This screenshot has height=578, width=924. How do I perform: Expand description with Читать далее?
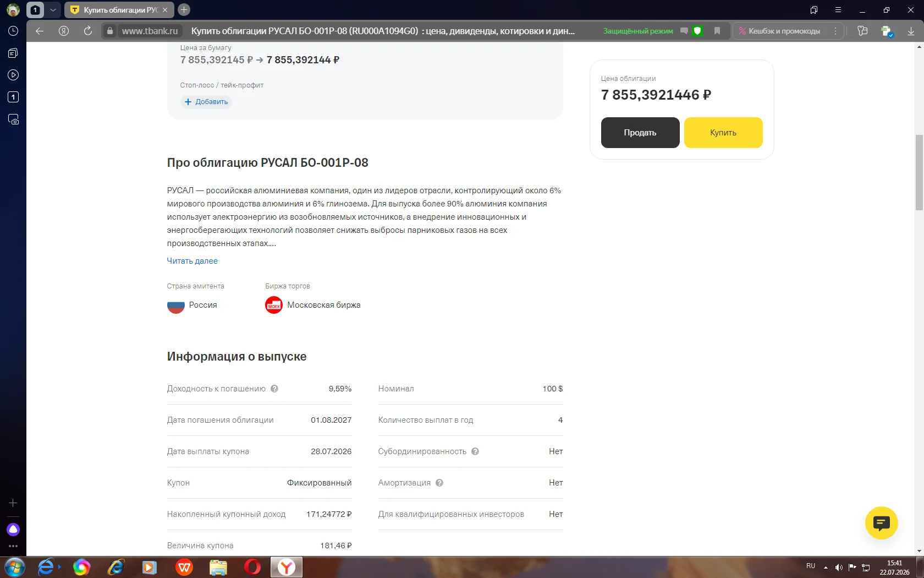click(193, 261)
